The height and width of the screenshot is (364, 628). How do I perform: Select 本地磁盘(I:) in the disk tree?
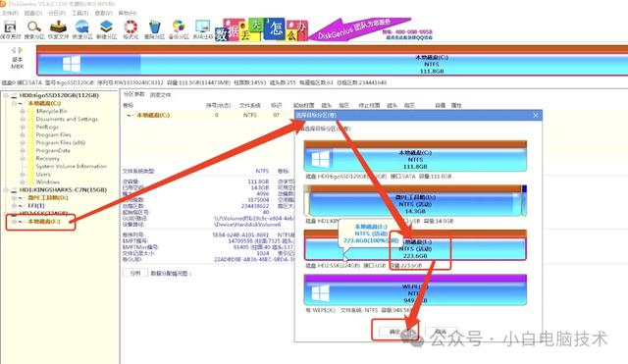click(44, 222)
